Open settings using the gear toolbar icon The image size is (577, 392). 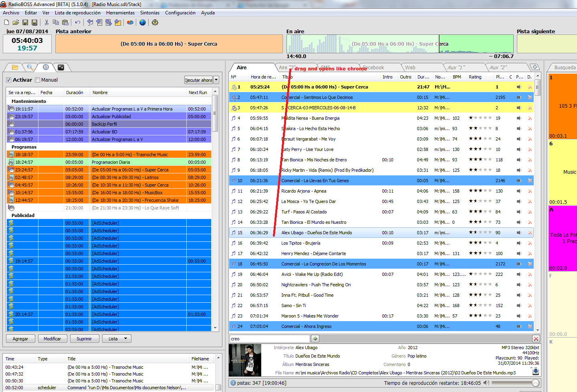click(x=155, y=22)
